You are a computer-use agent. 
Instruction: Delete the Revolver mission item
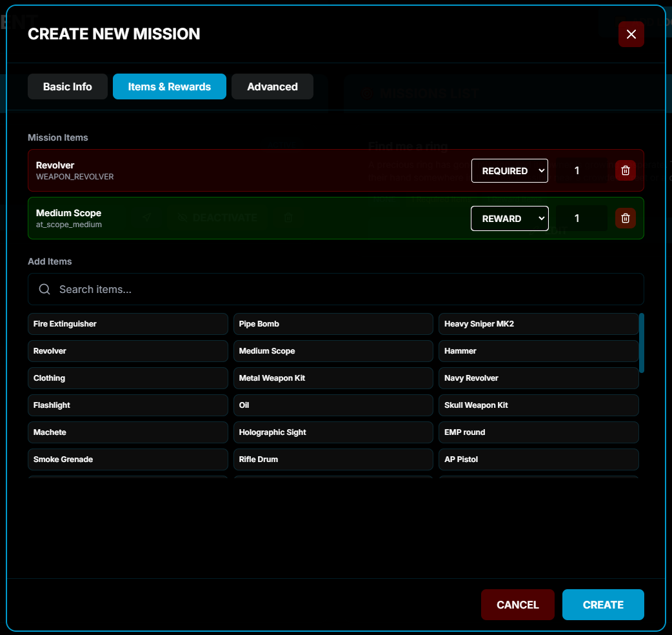[x=625, y=170]
